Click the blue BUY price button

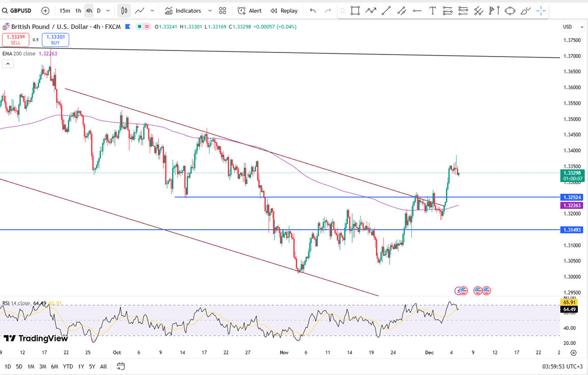tap(55, 40)
